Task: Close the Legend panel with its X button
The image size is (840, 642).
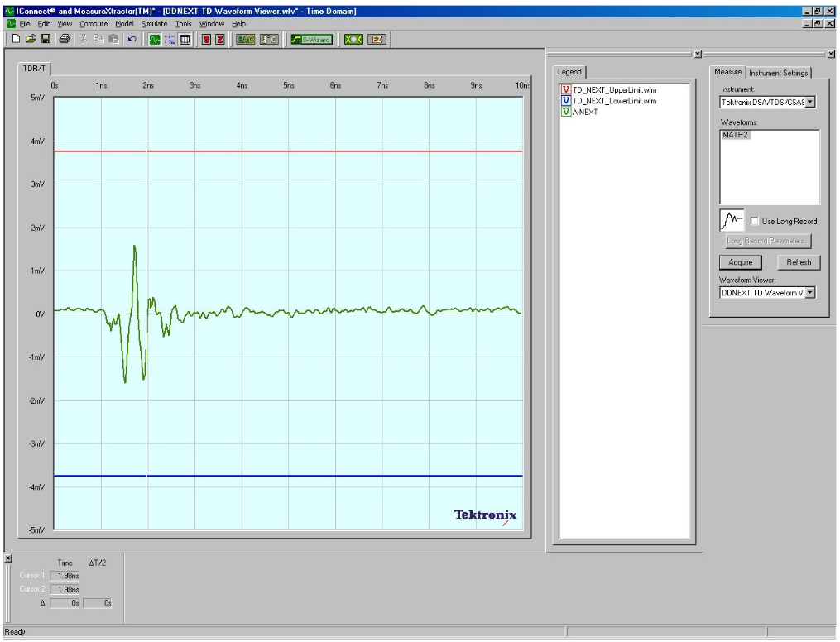Action: pyautogui.click(x=698, y=54)
